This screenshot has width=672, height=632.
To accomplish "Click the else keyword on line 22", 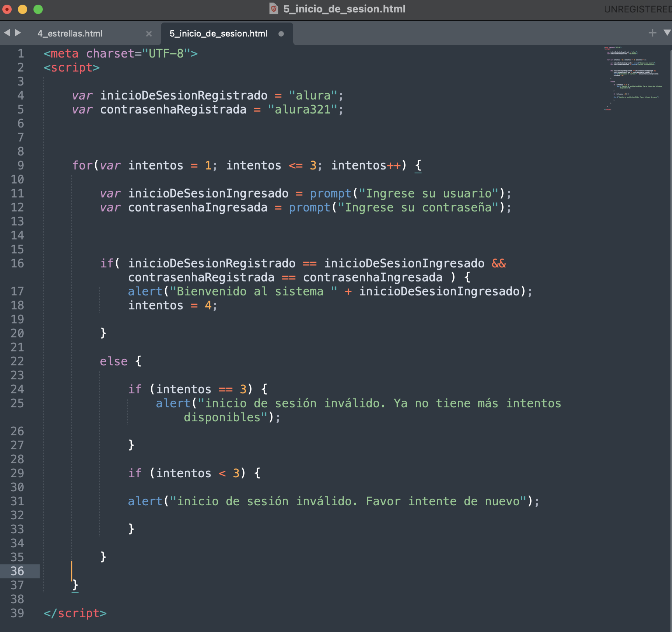I will pos(114,361).
